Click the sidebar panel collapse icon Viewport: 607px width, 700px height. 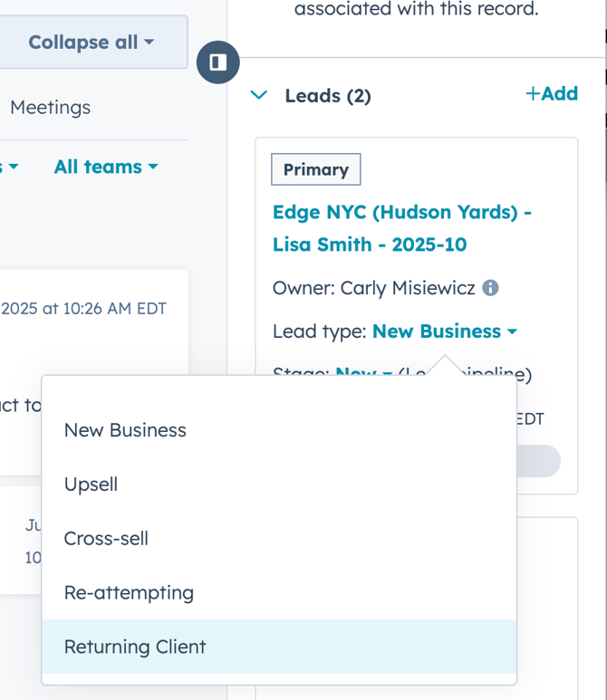[217, 62]
